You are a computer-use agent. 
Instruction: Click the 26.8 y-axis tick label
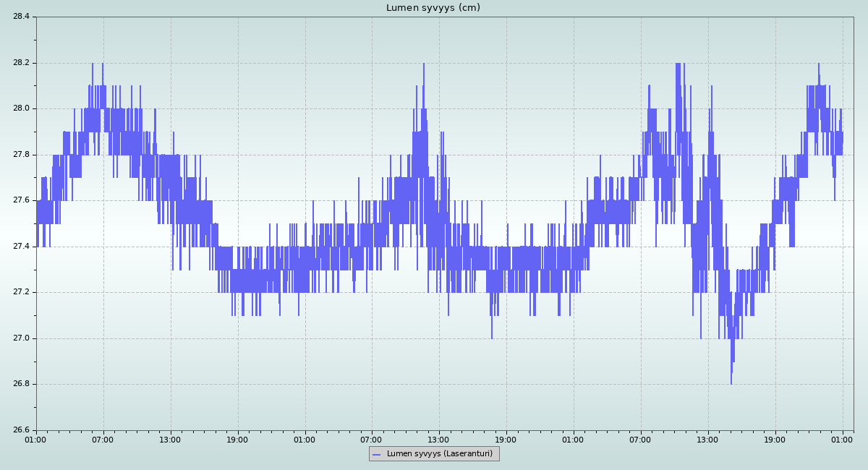[21, 384]
